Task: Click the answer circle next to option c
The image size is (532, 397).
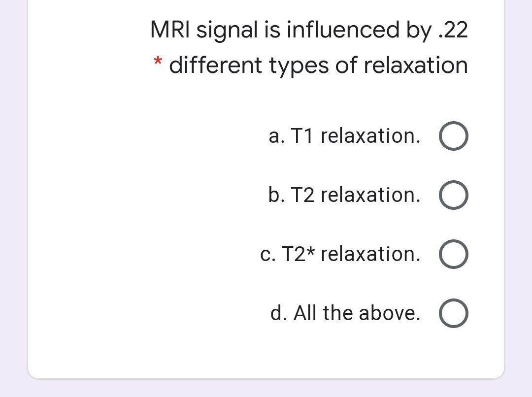Action: [453, 254]
